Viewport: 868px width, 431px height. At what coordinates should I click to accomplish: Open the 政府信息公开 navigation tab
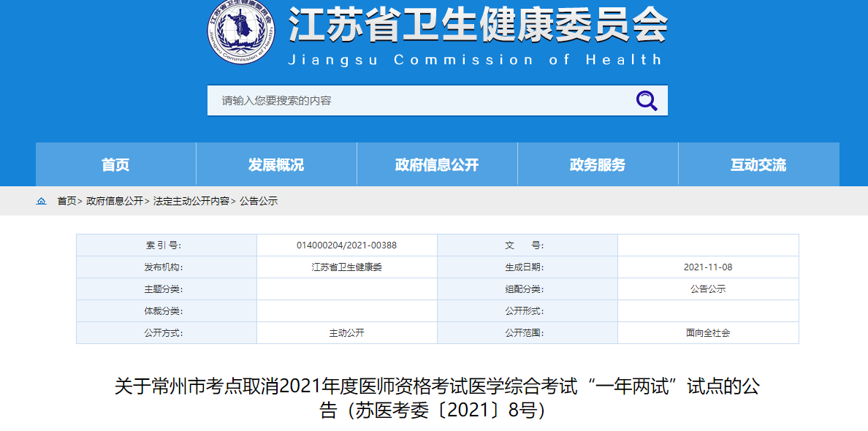pos(437,164)
